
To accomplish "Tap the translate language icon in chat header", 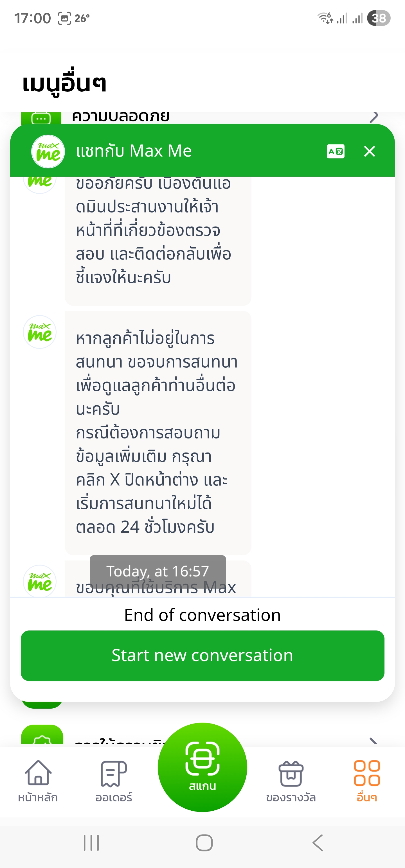I will click(335, 151).
